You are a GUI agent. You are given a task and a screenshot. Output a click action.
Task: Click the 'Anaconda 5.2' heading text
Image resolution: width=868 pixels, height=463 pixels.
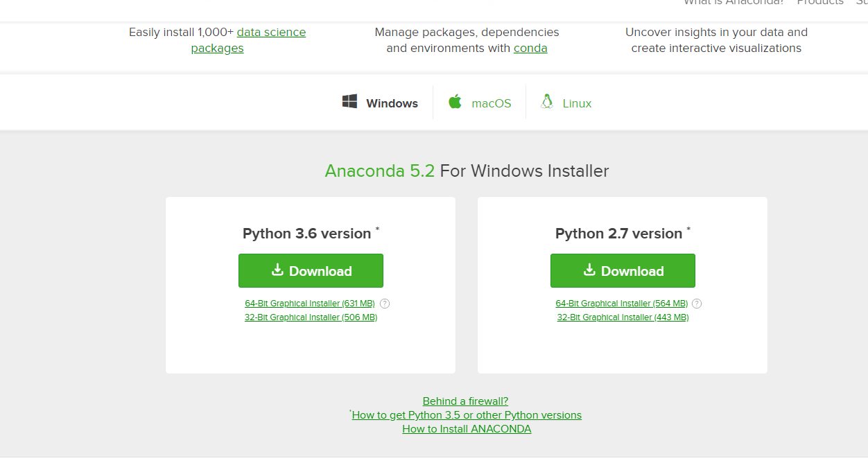point(380,171)
